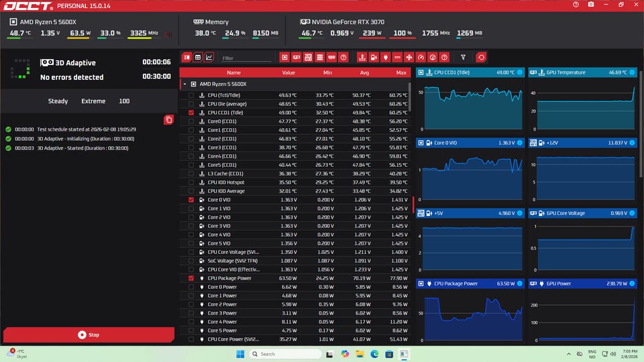
Task: Toggle other sensor types filter
Action: pyautogui.click(x=444, y=58)
